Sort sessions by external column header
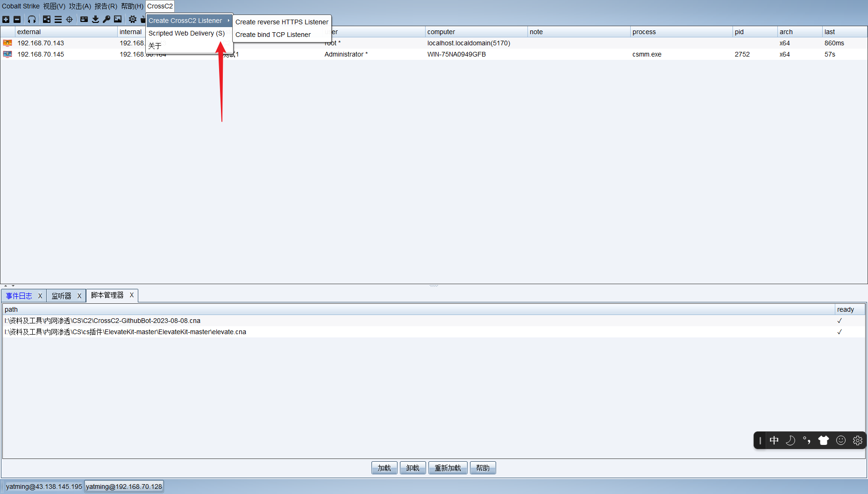This screenshot has width=868, height=494. coord(66,32)
